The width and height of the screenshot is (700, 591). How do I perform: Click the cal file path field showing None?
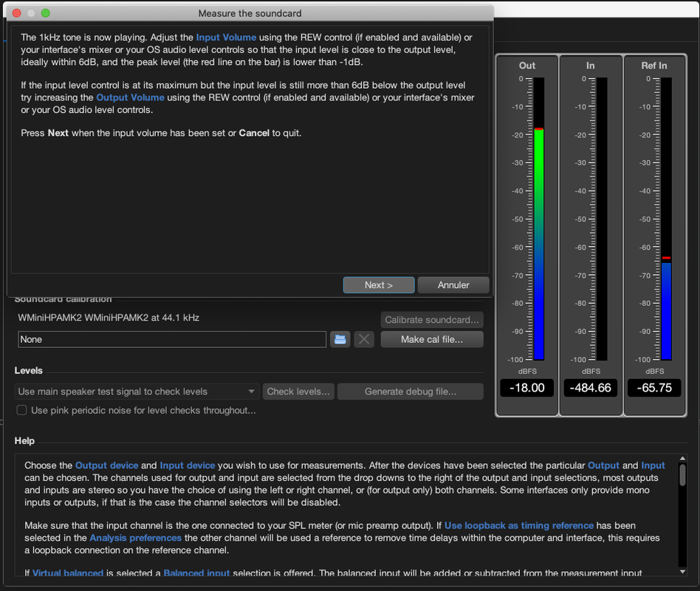click(x=172, y=340)
